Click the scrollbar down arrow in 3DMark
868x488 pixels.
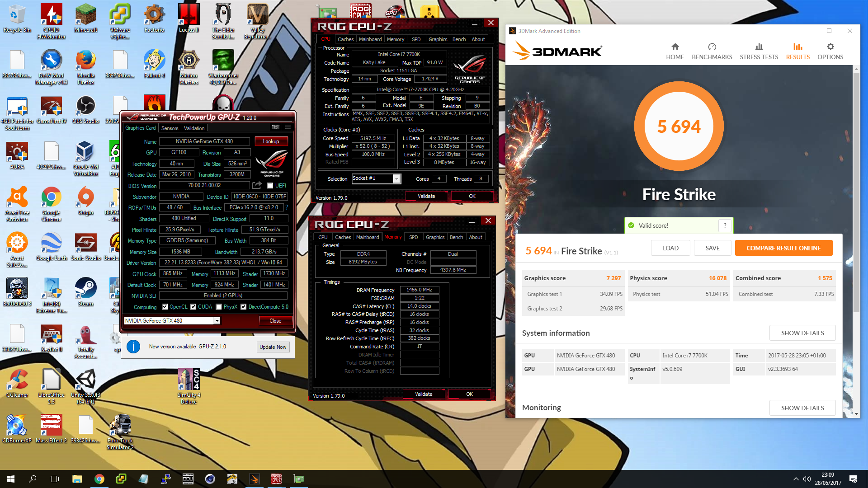856,413
